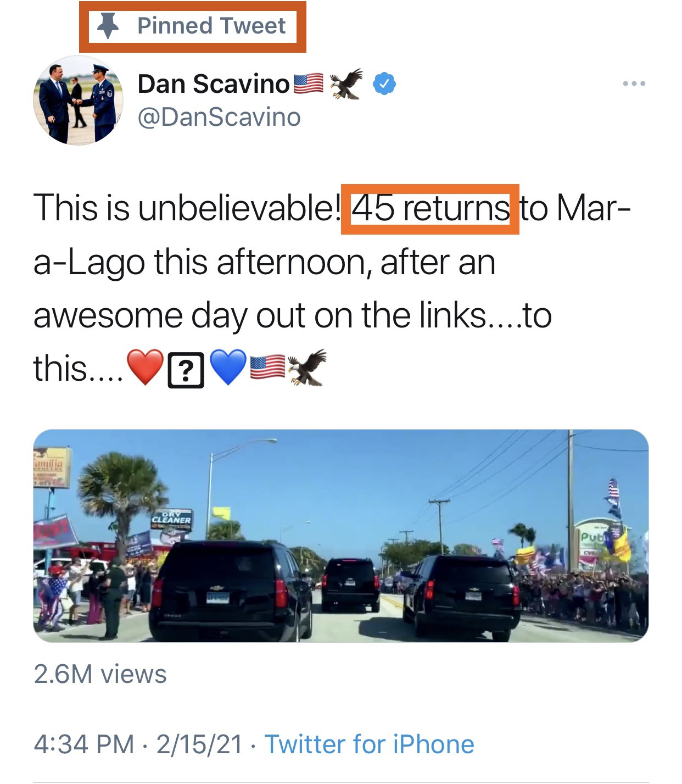Click the US flag beside the display name

pos(309,84)
